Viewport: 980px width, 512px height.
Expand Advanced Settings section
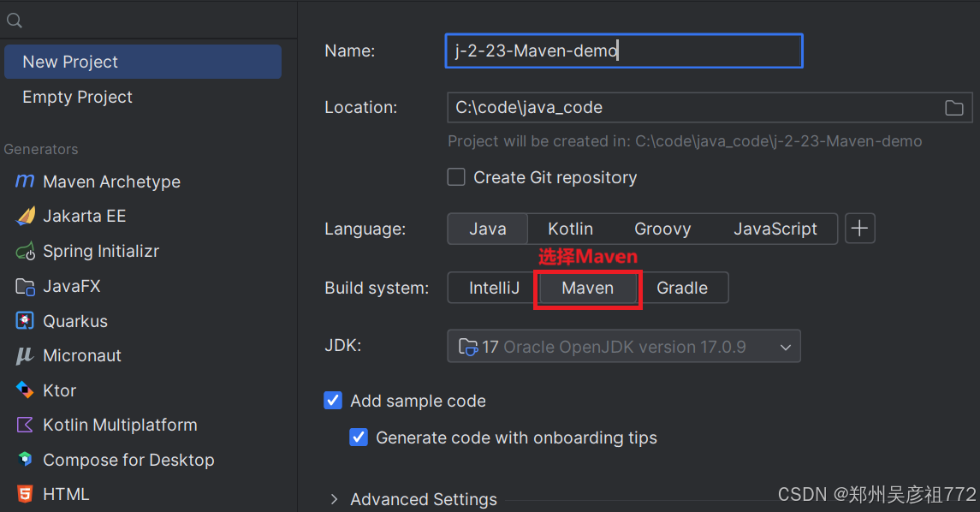tap(334, 499)
